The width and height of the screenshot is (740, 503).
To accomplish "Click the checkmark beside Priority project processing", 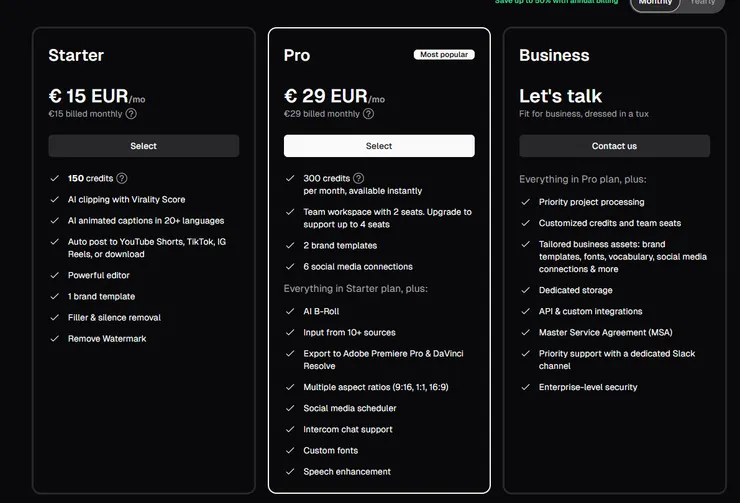I will click(x=525, y=201).
